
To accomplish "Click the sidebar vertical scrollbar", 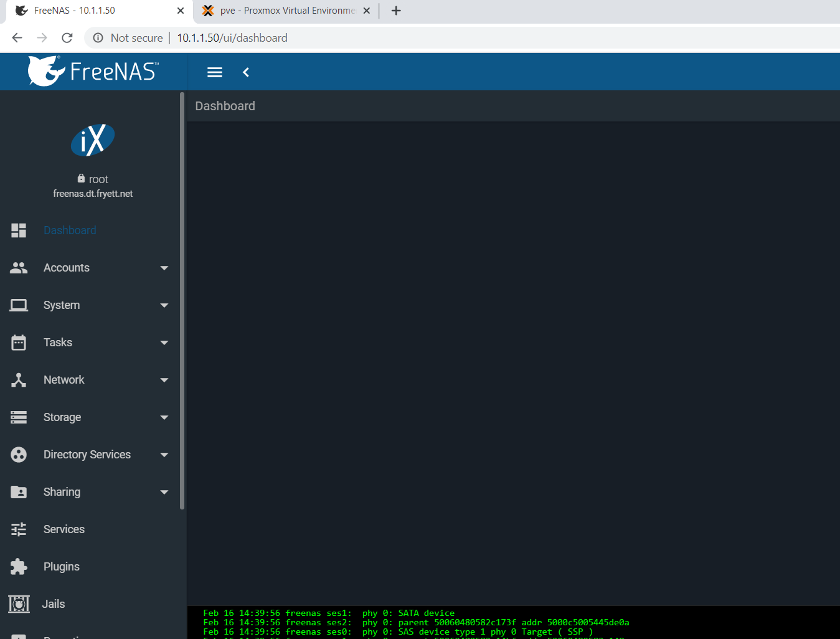I will [182, 301].
